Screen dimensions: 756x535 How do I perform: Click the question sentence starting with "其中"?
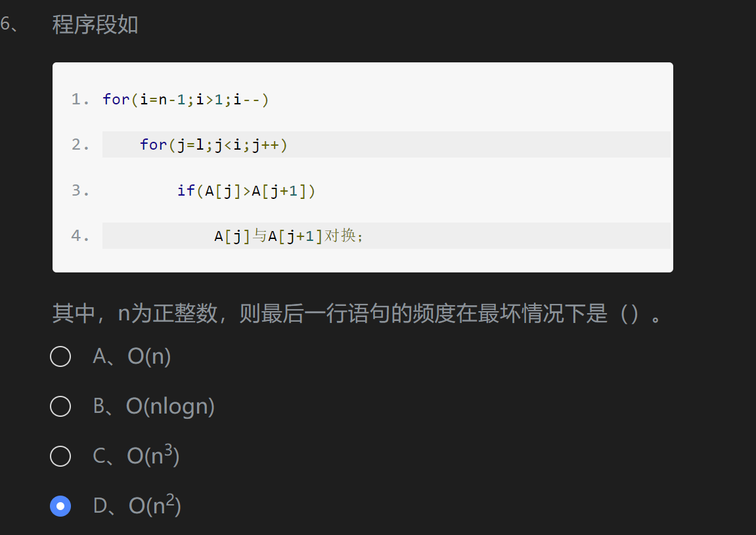click(328, 314)
